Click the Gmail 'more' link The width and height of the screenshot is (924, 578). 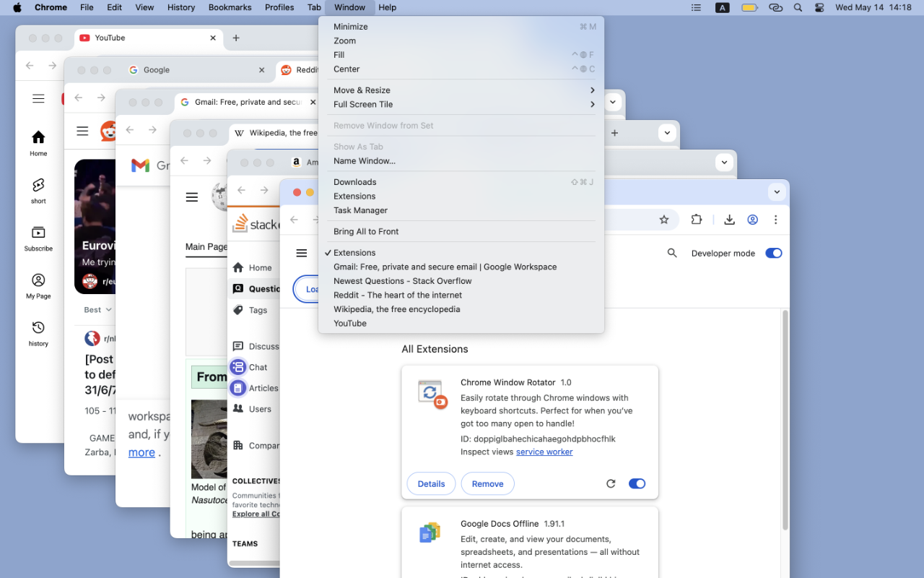click(x=141, y=452)
